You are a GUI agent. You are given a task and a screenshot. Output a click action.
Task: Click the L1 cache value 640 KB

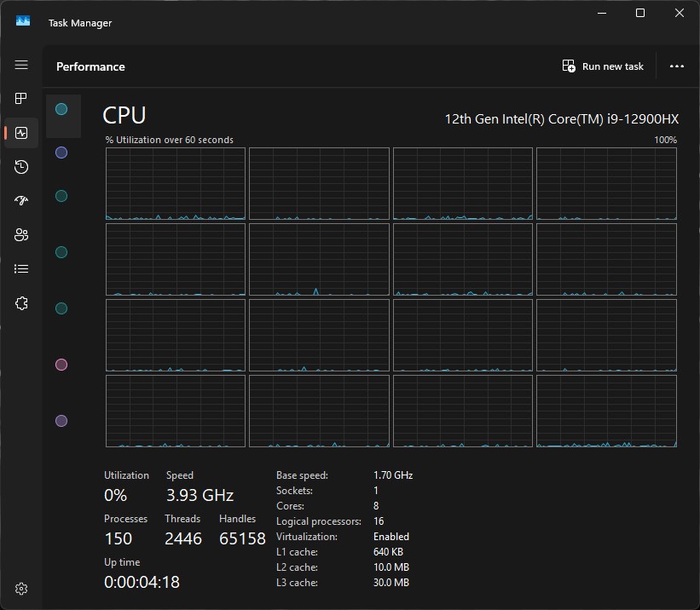click(x=388, y=552)
